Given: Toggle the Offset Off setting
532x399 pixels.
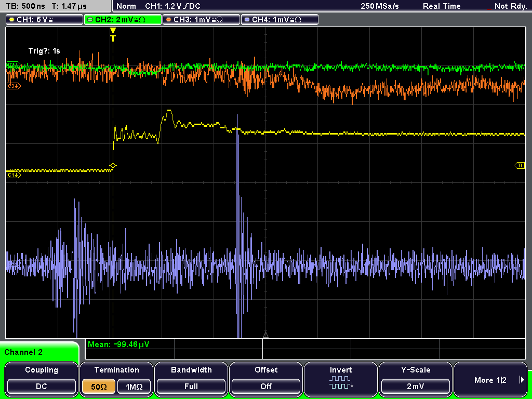Looking at the screenshot, I should 266,379.
